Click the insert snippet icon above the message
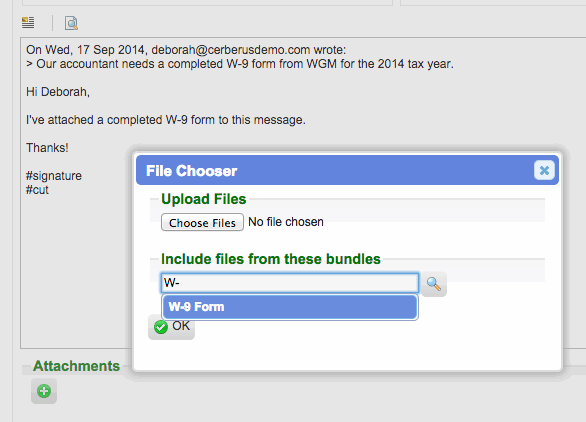 click(28, 23)
